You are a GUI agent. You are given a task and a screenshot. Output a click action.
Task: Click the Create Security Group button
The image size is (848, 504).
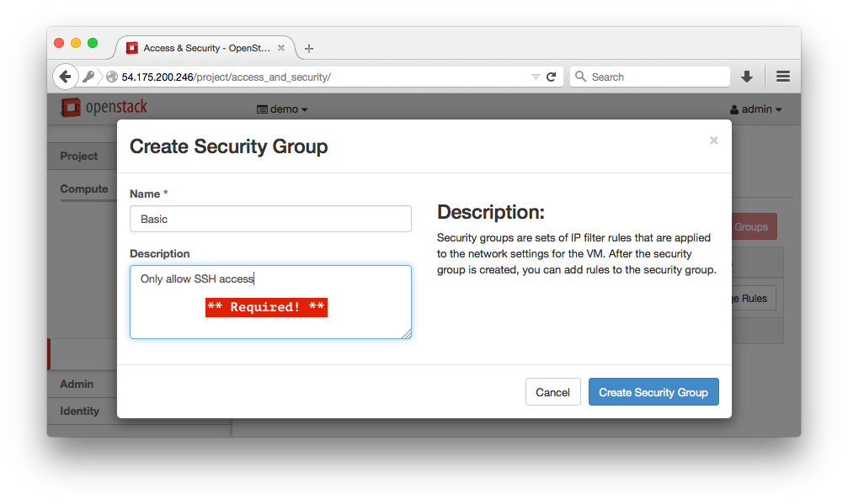point(653,391)
